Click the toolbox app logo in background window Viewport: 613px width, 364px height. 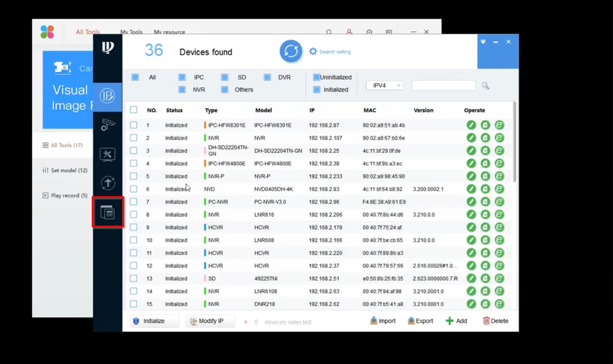tap(47, 32)
